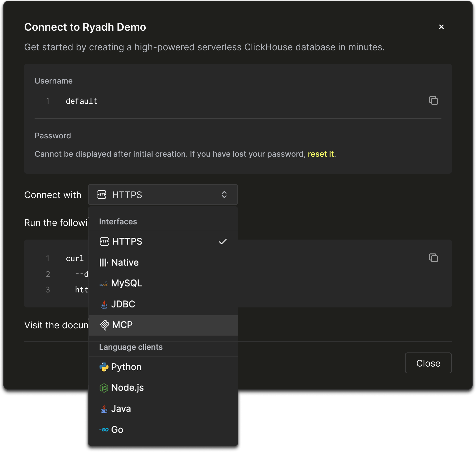Choose MySQL from the Interfaces list
476x453 pixels.
[x=163, y=283]
